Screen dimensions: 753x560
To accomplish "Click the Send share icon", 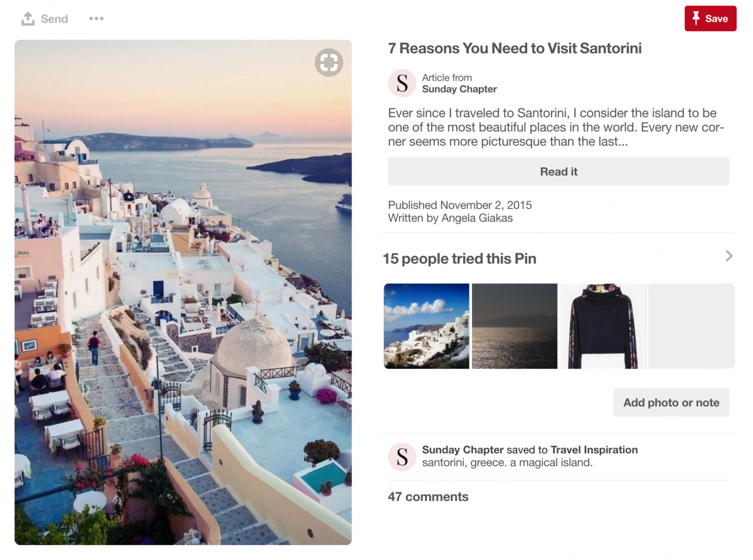I will tap(44, 18).
